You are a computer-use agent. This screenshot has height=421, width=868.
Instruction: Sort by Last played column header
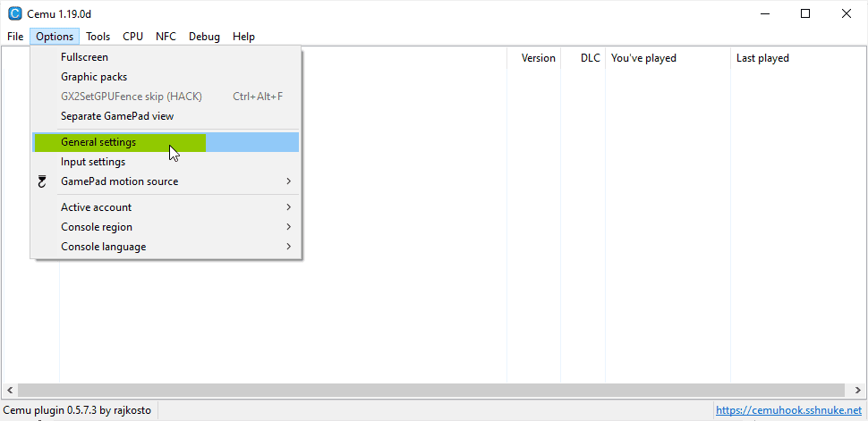coord(762,58)
